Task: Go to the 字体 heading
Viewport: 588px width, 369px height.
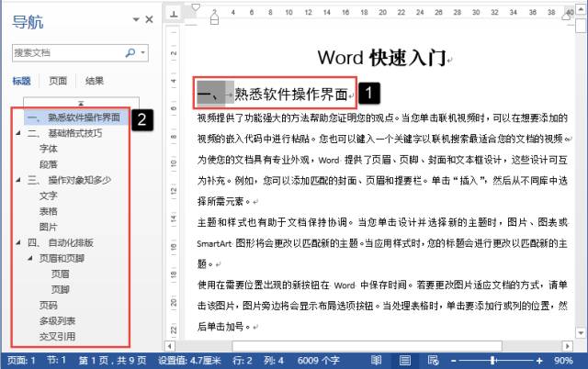Action: [x=49, y=149]
